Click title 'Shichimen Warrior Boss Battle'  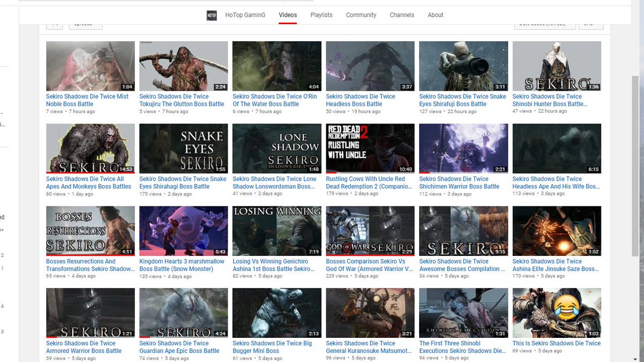(x=459, y=183)
